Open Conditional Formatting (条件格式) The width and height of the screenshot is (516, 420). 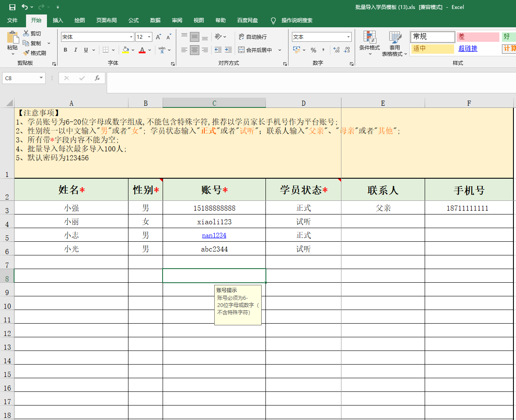[x=369, y=43]
